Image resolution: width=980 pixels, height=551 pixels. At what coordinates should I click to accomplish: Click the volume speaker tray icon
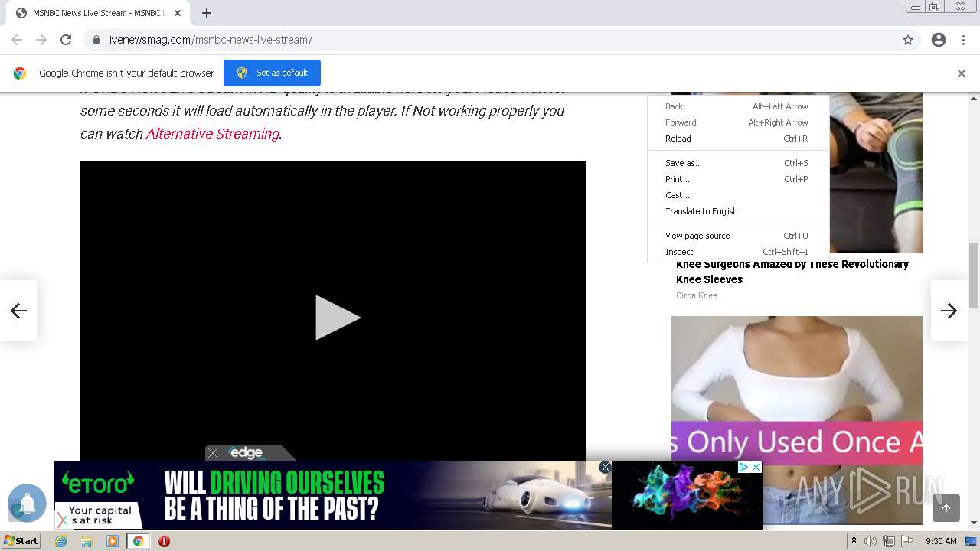pos(871,541)
